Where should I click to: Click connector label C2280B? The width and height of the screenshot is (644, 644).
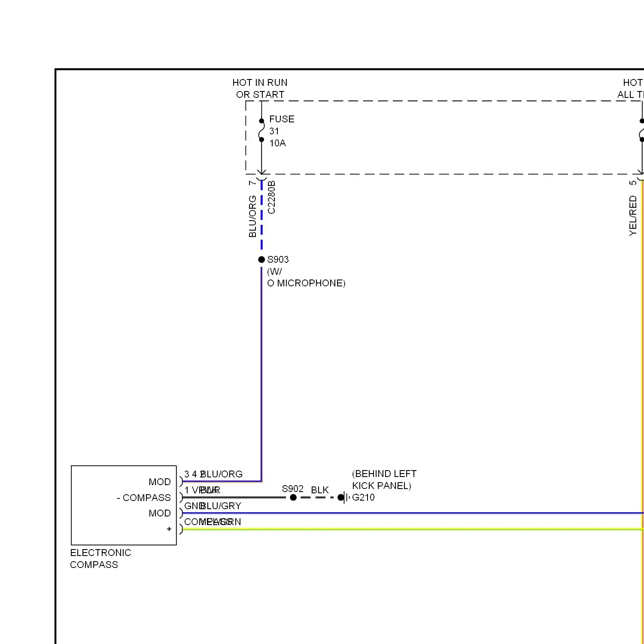click(x=271, y=197)
